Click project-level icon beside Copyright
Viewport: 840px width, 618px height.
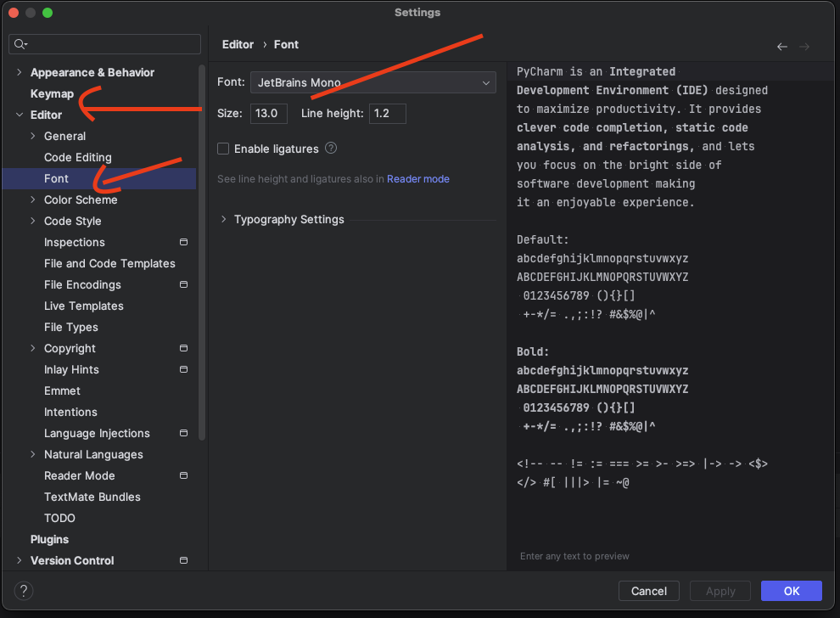coord(183,349)
